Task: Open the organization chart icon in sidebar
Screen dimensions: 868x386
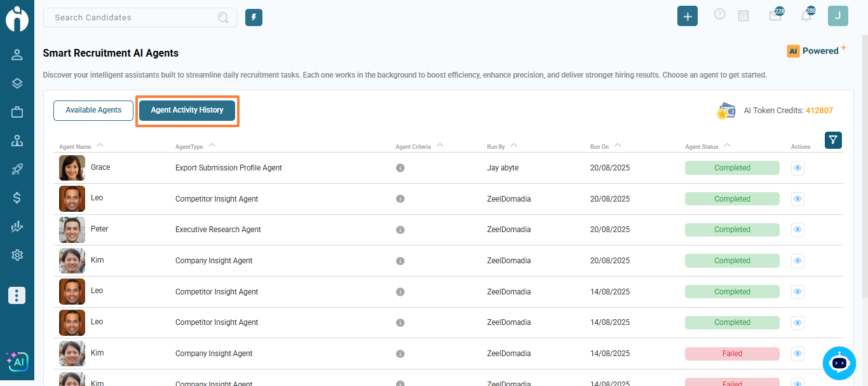Action: 17,141
